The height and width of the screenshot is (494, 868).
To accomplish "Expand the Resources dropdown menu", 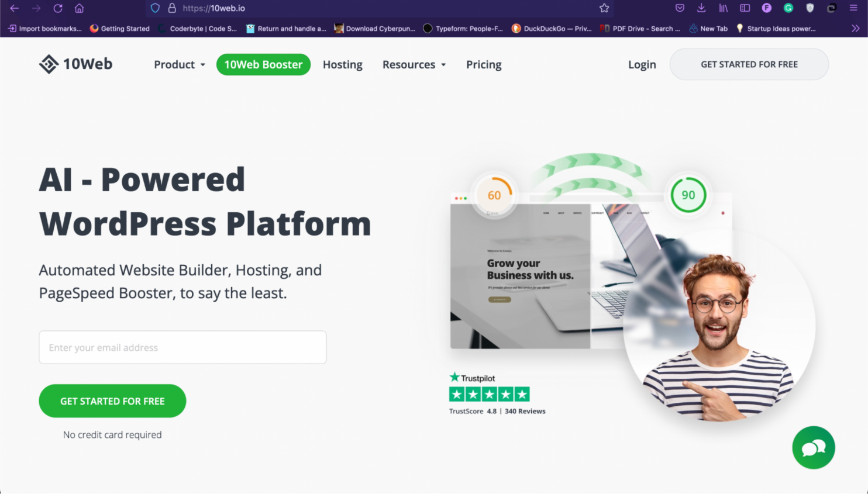I will tap(414, 65).
